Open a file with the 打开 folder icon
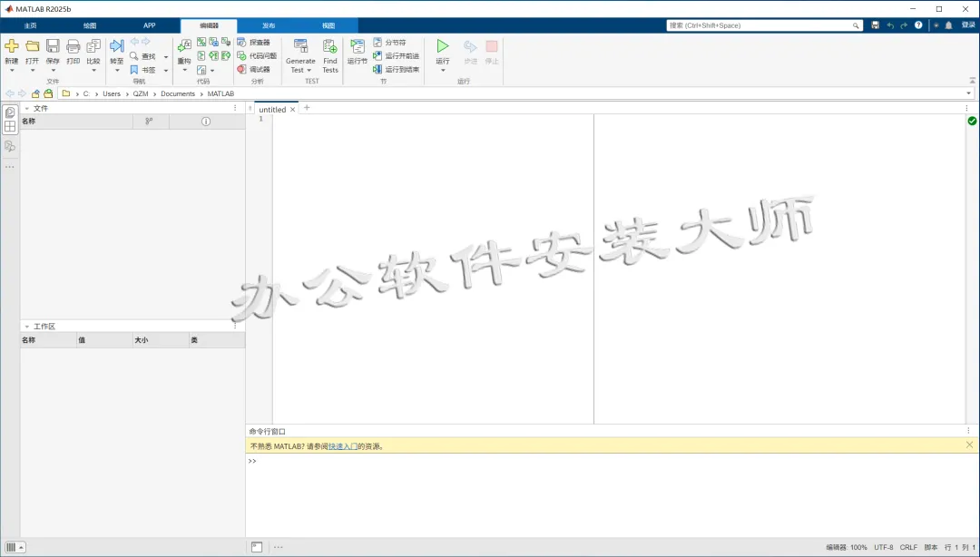 pos(32,45)
